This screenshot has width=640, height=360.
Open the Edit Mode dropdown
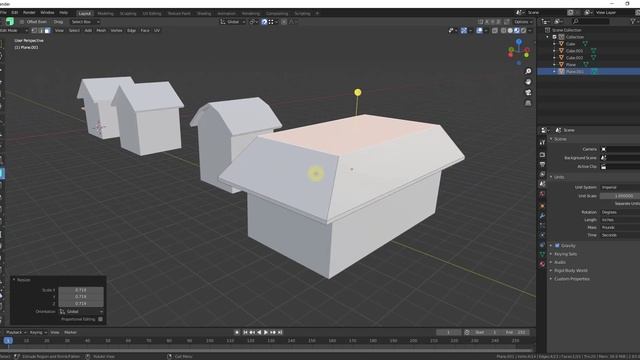[x=13, y=31]
